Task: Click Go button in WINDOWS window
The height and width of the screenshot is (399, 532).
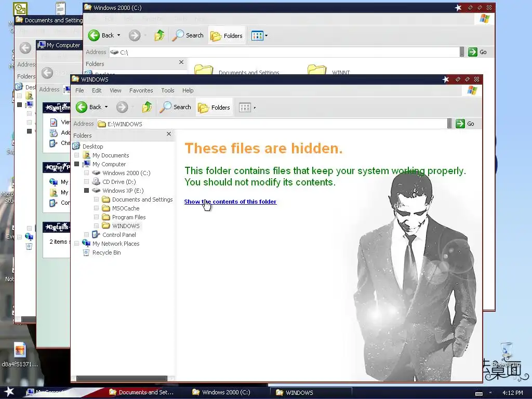Action: [465, 124]
